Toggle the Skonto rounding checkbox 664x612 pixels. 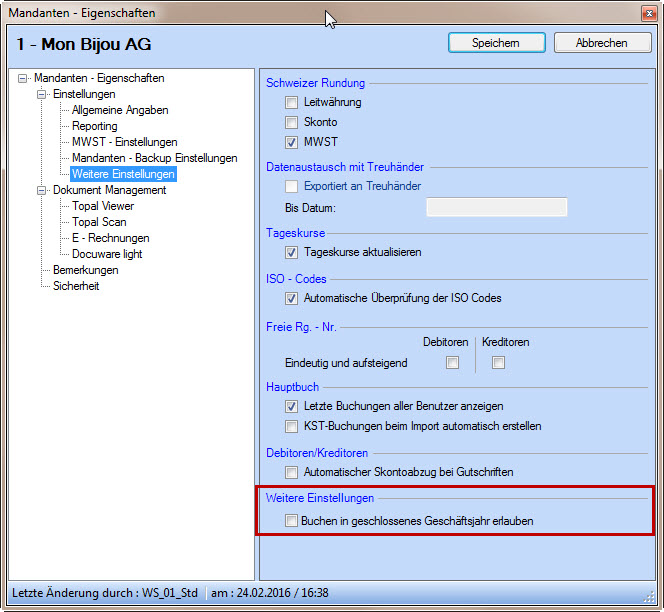click(x=291, y=122)
